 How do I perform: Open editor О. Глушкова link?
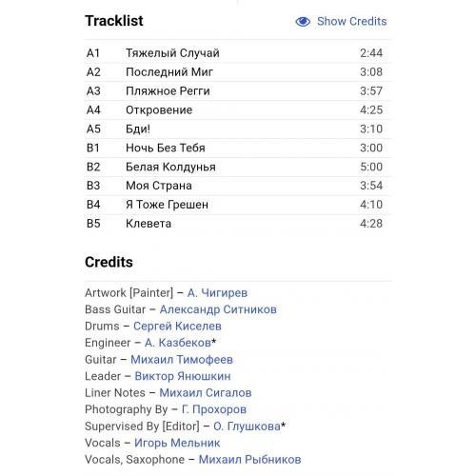click(247, 426)
